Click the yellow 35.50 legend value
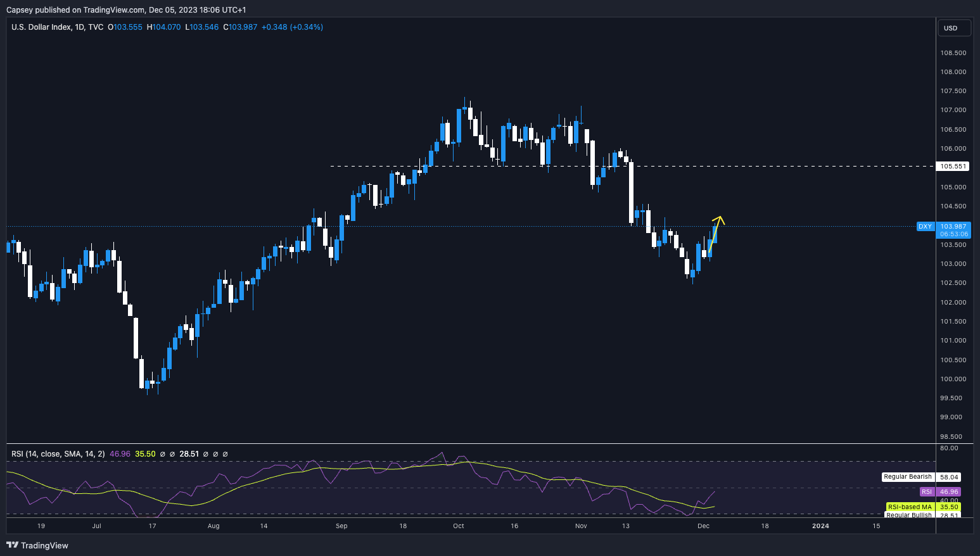This screenshot has height=556, width=980. coord(145,454)
